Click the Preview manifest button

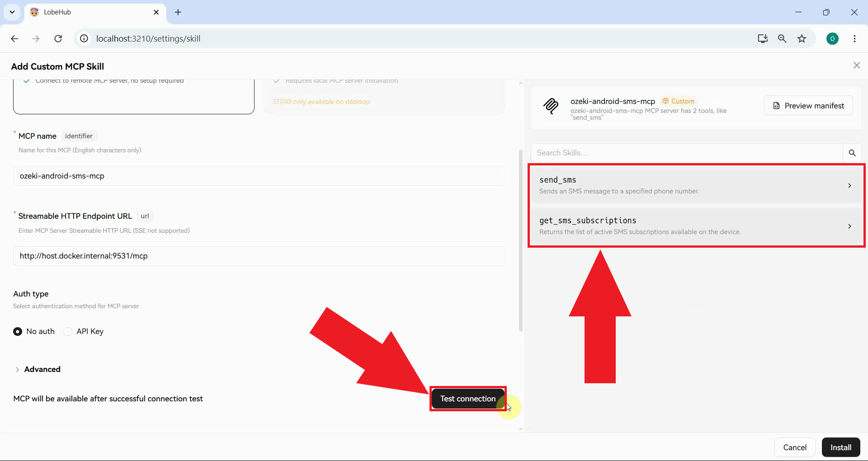point(808,105)
